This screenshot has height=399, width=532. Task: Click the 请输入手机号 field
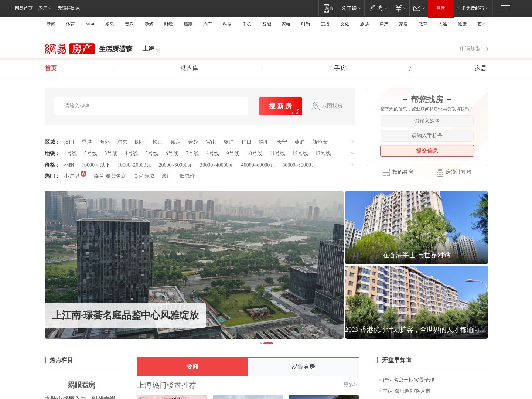pos(427,136)
